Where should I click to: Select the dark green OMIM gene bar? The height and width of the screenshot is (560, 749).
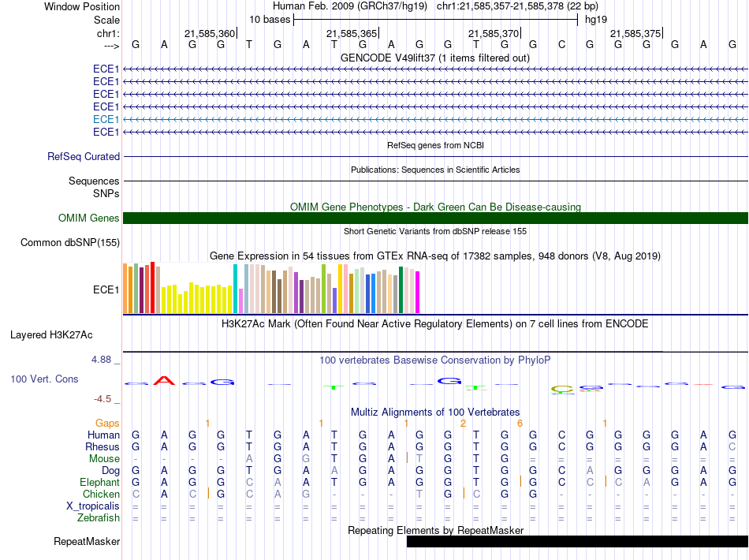click(x=435, y=218)
